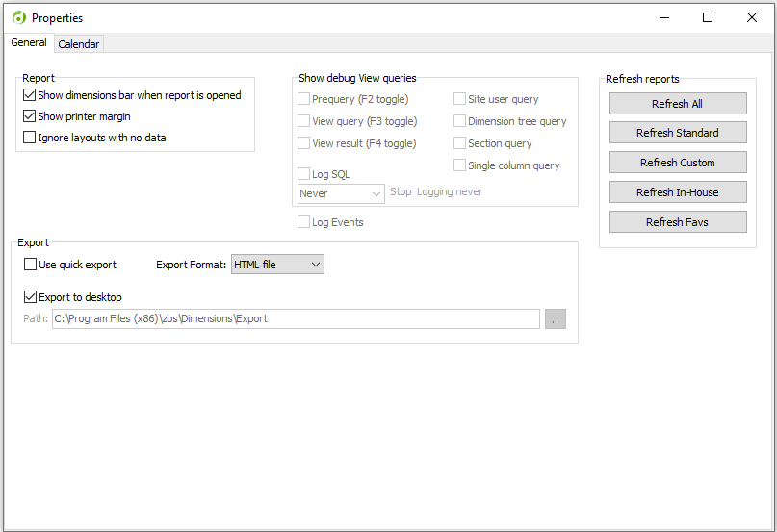Click the Refresh All button
The image size is (777, 532).
click(x=678, y=104)
